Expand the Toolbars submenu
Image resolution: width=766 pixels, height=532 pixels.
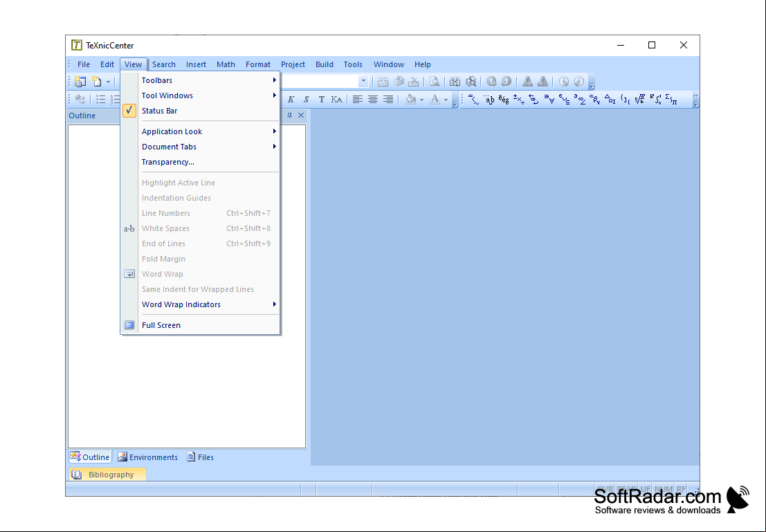tap(200, 80)
